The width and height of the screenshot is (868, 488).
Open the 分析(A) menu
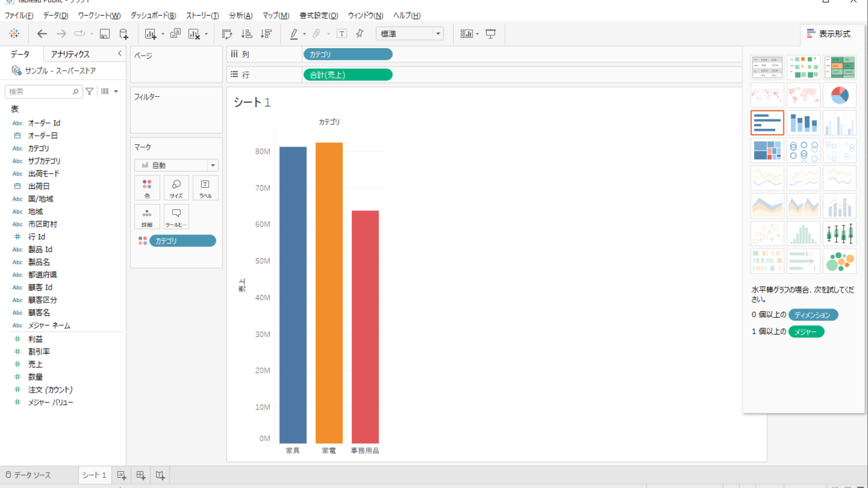(x=241, y=15)
